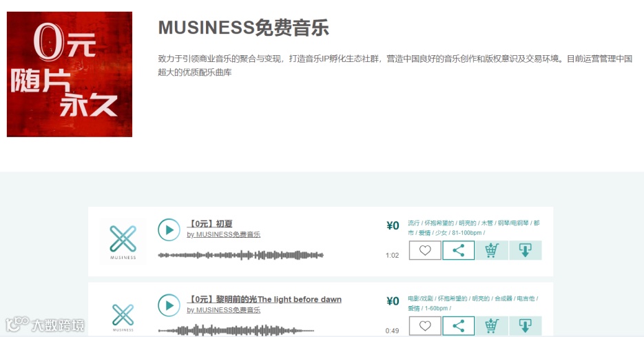Open the 【0元】初夏 track title link
This screenshot has height=337, width=644.
click(210, 224)
